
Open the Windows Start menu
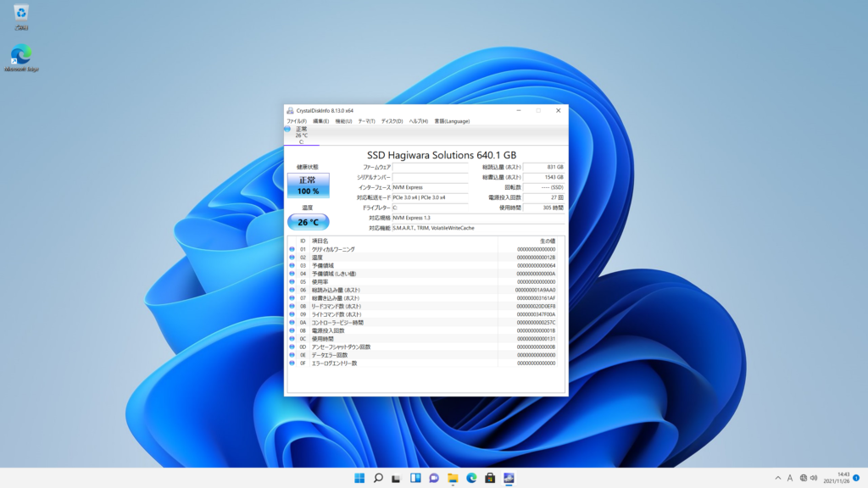(x=359, y=478)
